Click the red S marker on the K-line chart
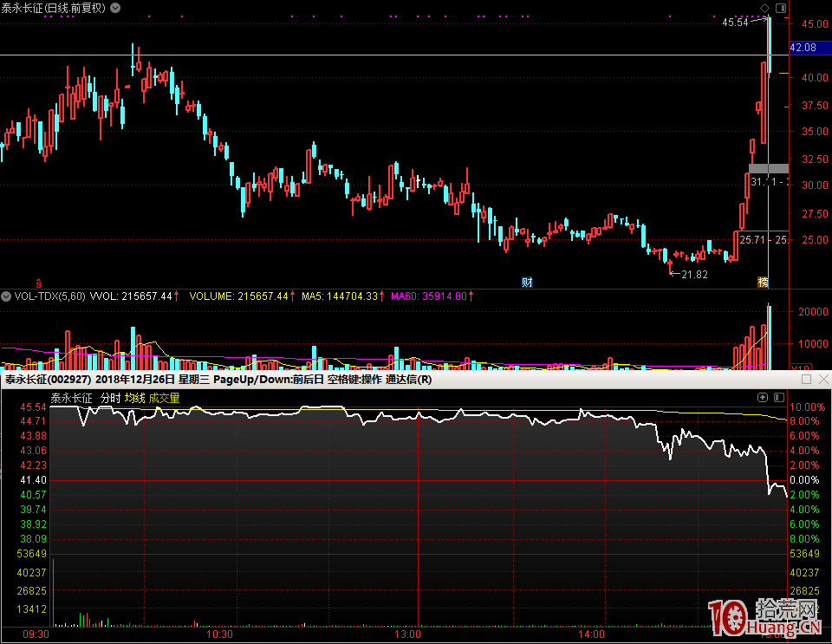This screenshot has width=832, height=644. pyautogui.click(x=38, y=283)
